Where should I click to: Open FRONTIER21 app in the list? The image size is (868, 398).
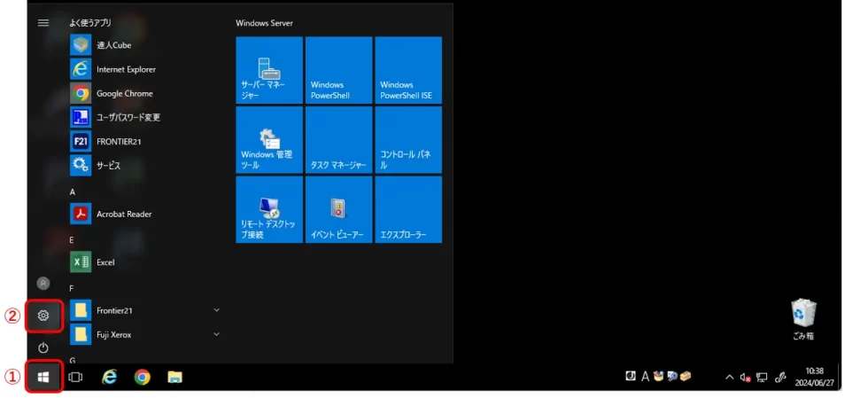(120, 141)
